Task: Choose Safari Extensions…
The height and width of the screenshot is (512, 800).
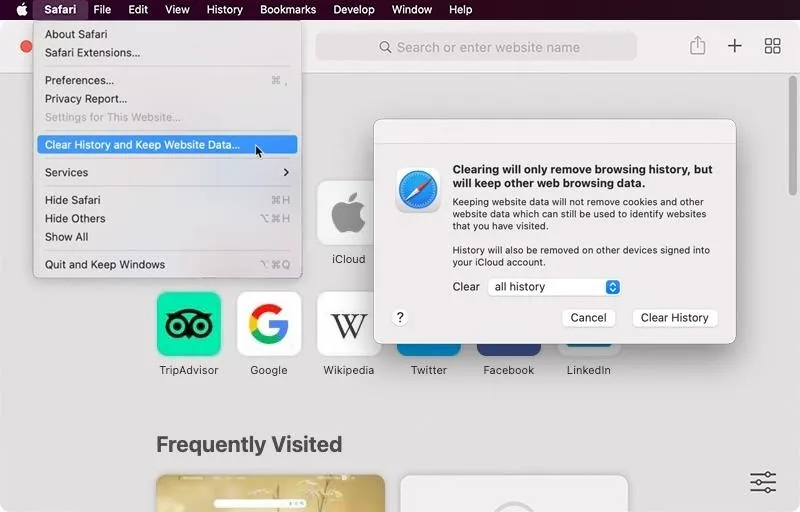Action: (x=167, y=53)
